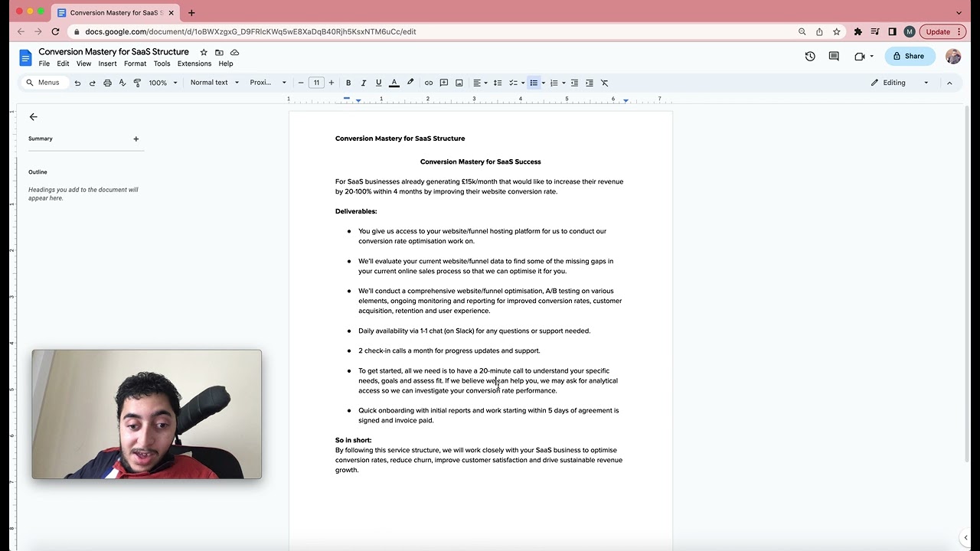Insert an image from the toolbar

[x=459, y=83]
